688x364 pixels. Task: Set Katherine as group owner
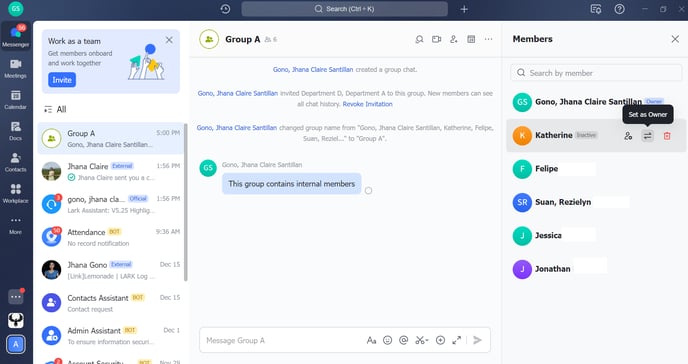[648, 136]
